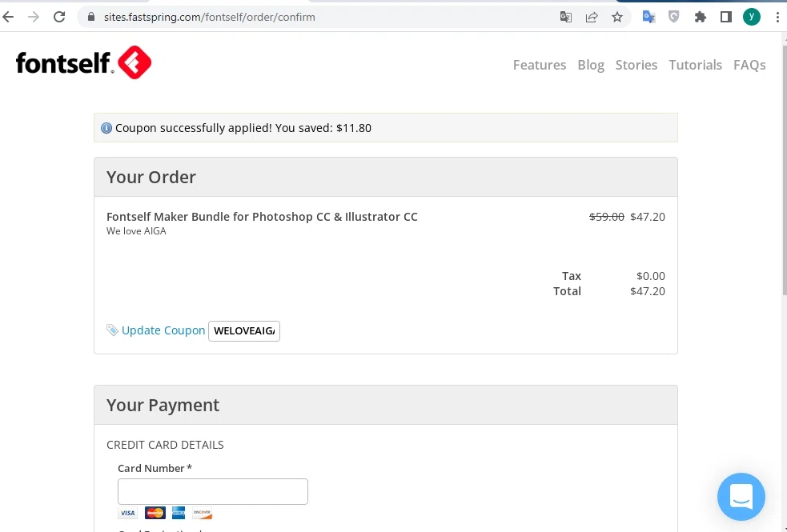The height and width of the screenshot is (532, 787).
Task: Open the Extensions puzzle icon
Action: (701, 17)
